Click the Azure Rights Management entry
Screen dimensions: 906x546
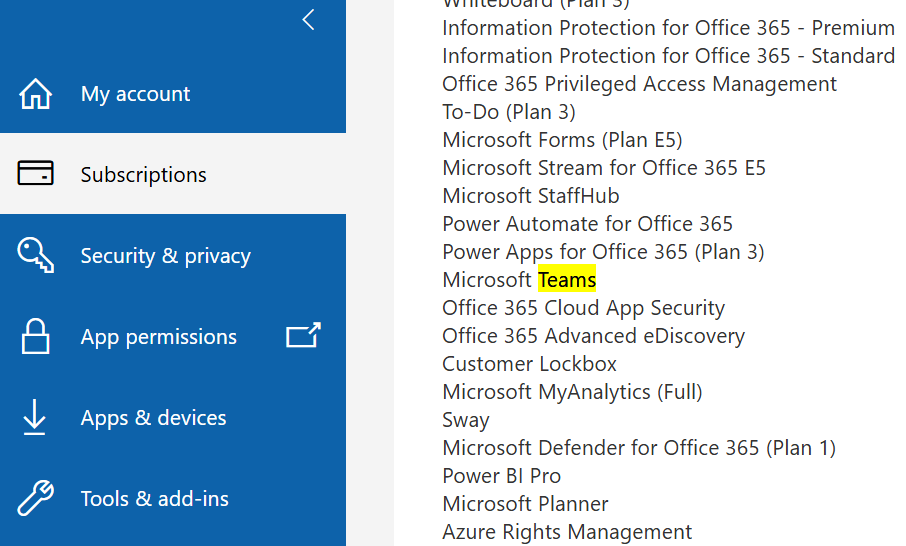(x=567, y=532)
